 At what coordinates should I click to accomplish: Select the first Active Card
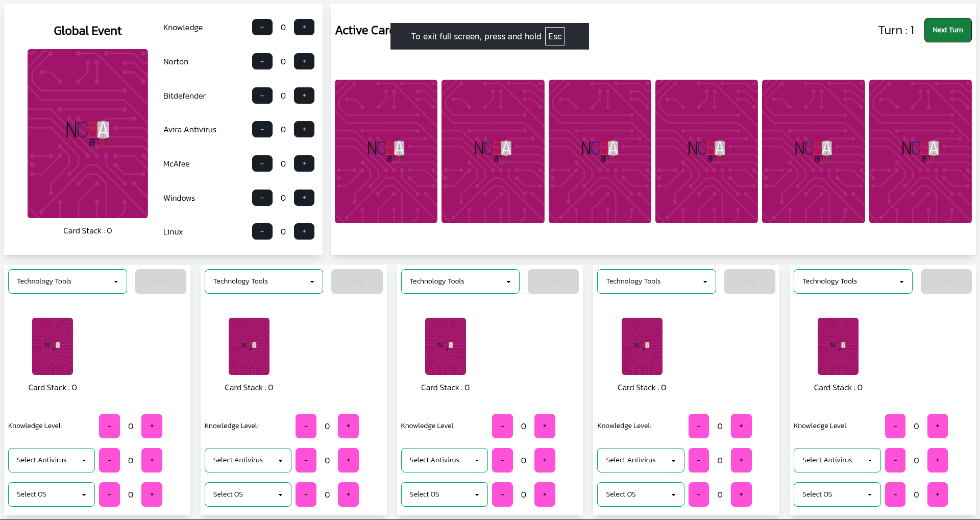tap(386, 151)
